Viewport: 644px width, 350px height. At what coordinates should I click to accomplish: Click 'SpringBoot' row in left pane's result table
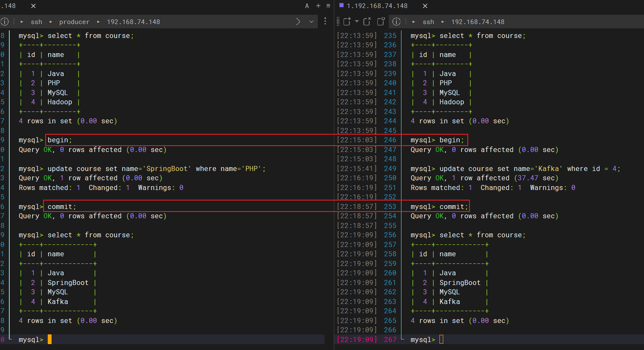[57, 283]
